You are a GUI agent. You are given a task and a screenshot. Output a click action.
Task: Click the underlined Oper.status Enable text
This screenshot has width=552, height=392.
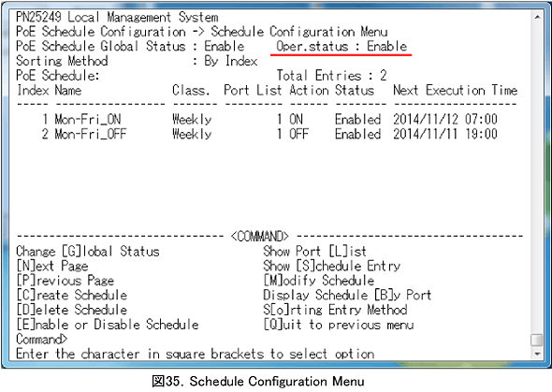[x=341, y=47]
